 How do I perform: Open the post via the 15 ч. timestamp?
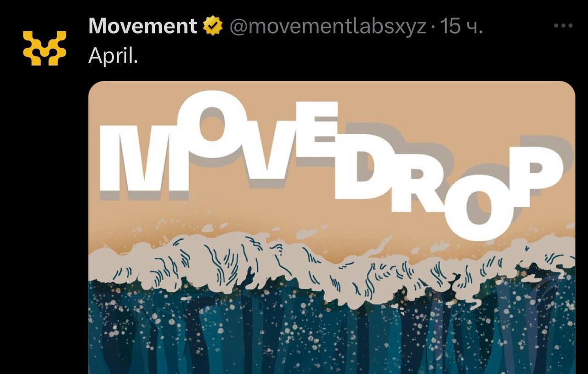[461, 27]
